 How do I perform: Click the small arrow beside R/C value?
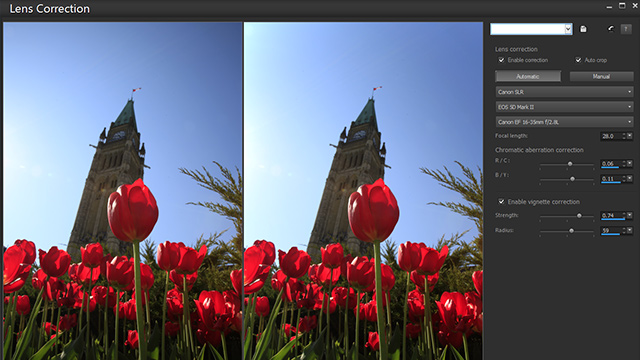[x=630, y=164]
